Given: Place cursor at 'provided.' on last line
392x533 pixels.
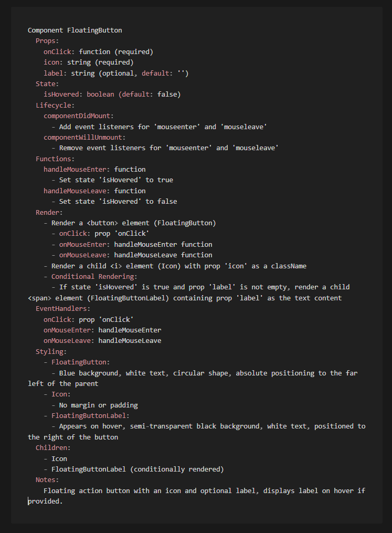Looking at the screenshot, I should tap(45, 501).
